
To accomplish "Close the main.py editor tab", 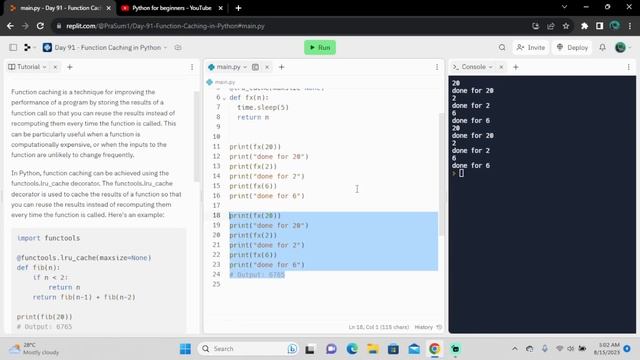I will tap(267, 67).
